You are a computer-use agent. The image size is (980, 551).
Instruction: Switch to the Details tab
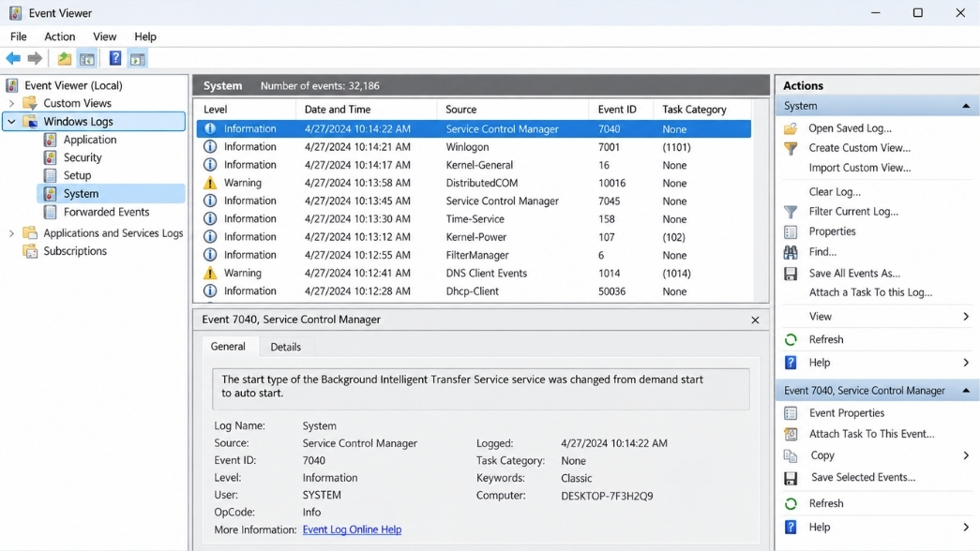pos(286,347)
